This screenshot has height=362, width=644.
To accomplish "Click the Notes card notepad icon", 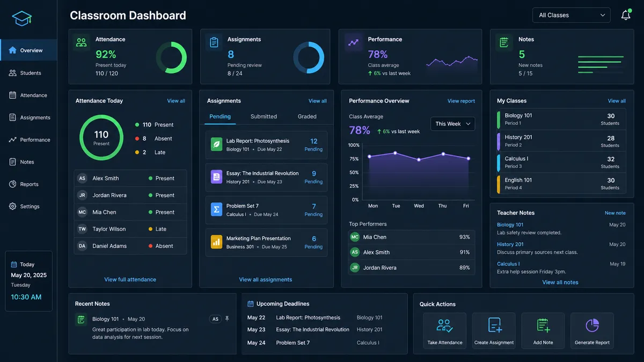I will pos(503,42).
